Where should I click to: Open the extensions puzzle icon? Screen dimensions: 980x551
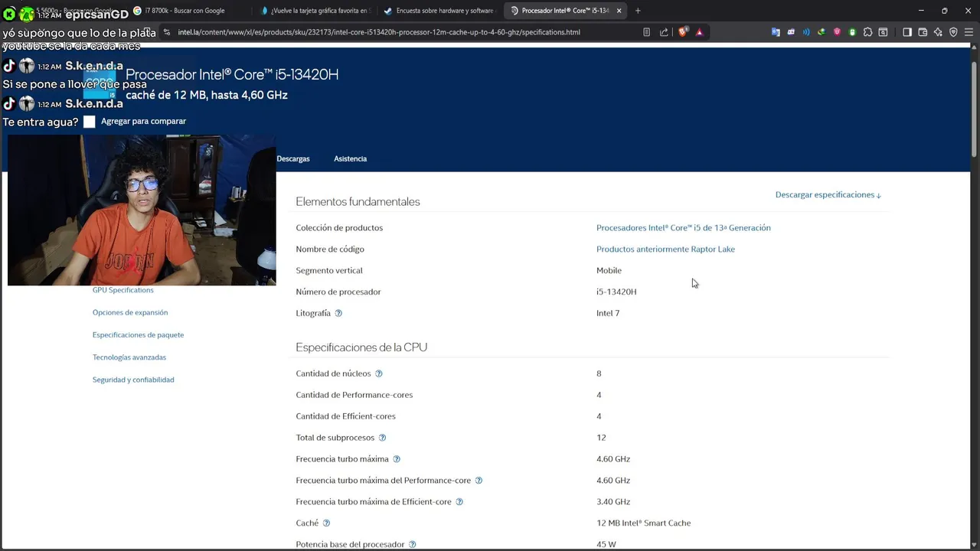(867, 32)
